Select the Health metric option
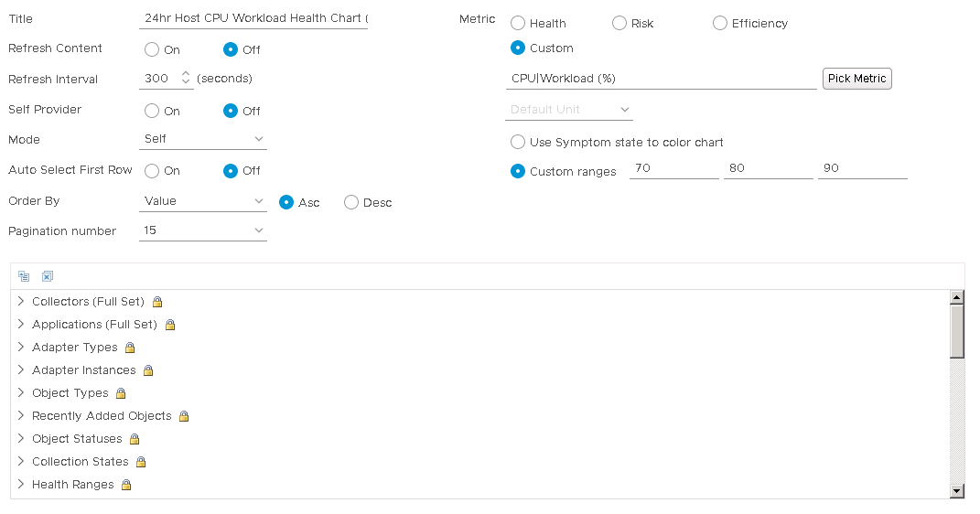The image size is (980, 514). click(x=518, y=23)
